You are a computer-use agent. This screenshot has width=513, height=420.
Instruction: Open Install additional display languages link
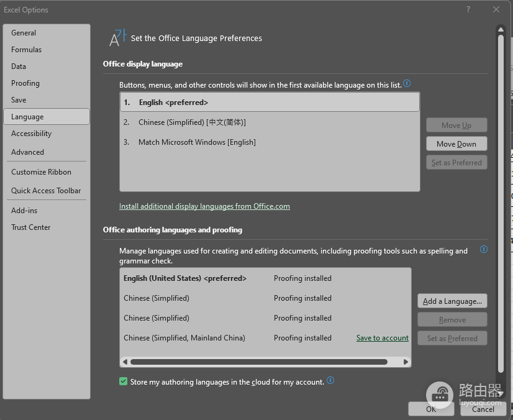click(x=204, y=206)
